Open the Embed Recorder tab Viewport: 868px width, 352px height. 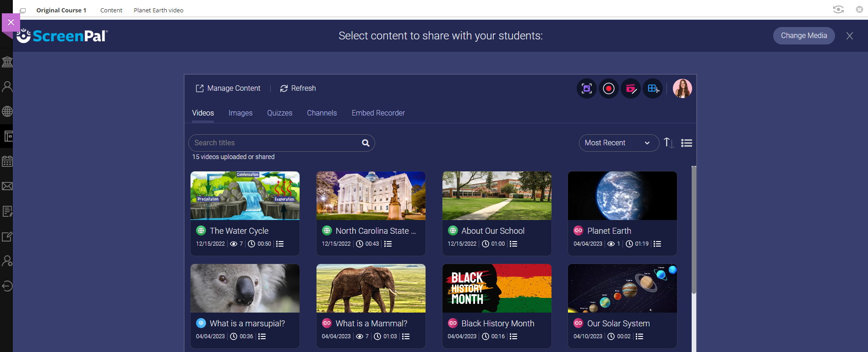coord(378,113)
